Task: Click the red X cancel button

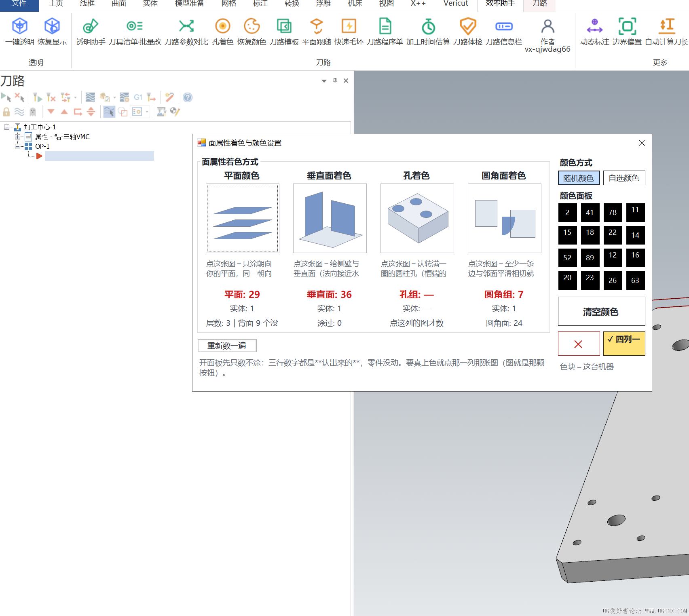Action: tap(579, 344)
